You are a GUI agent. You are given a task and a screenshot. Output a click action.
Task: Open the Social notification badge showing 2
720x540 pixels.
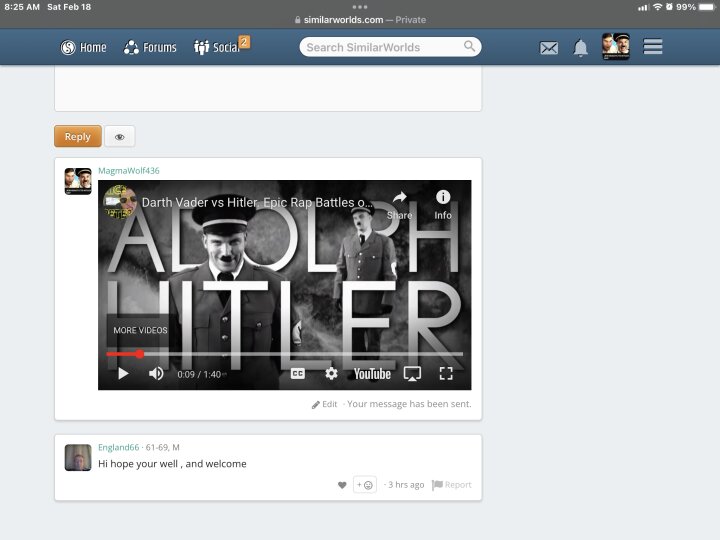(x=244, y=42)
